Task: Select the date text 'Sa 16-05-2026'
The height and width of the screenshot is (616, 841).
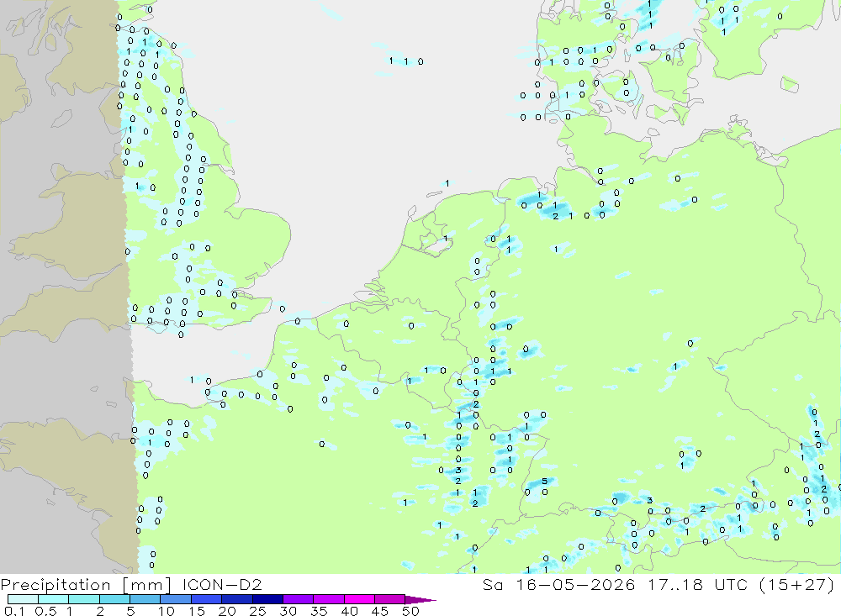Action: click(x=558, y=584)
